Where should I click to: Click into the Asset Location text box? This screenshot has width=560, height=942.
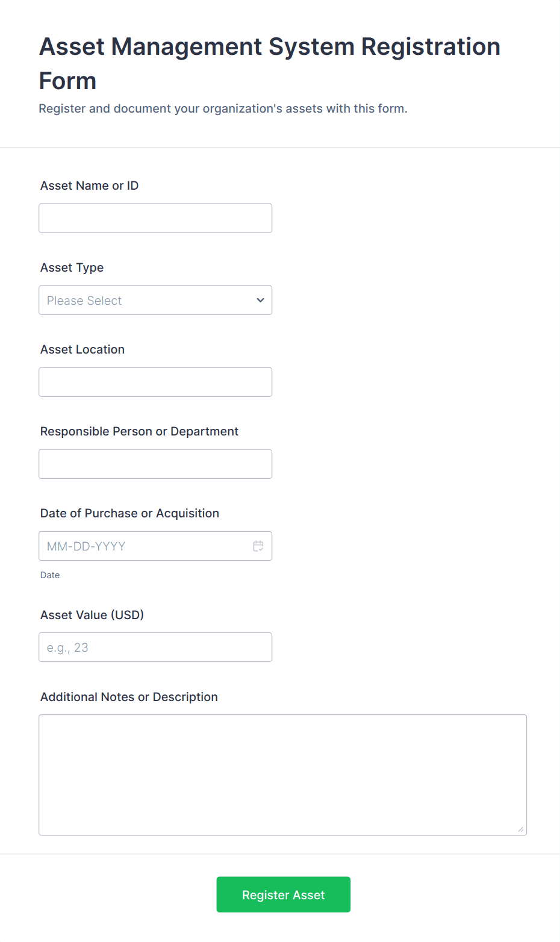pyautogui.click(x=155, y=382)
